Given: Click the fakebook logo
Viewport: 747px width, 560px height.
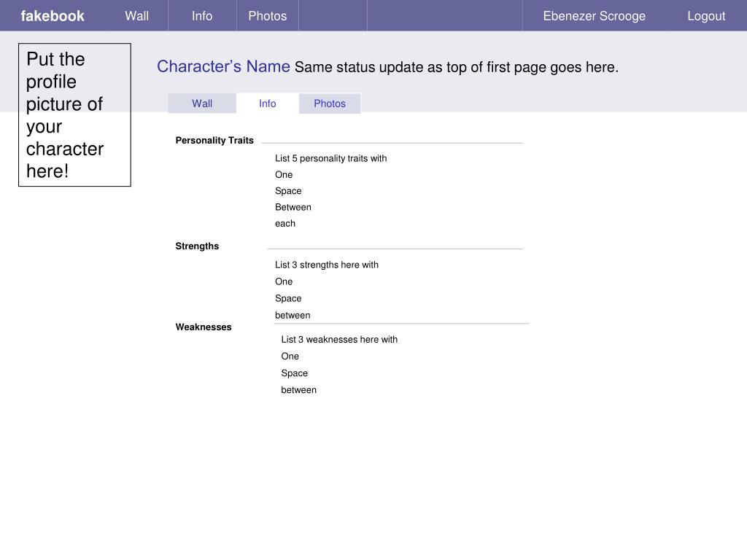Looking at the screenshot, I should [x=53, y=16].
